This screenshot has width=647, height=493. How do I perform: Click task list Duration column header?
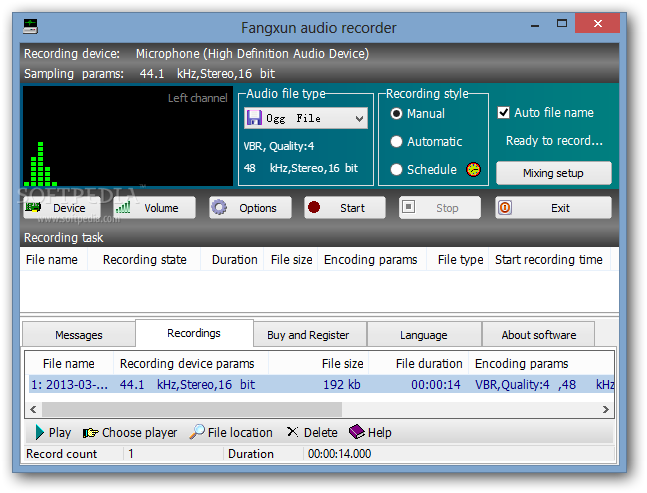pyautogui.click(x=234, y=259)
